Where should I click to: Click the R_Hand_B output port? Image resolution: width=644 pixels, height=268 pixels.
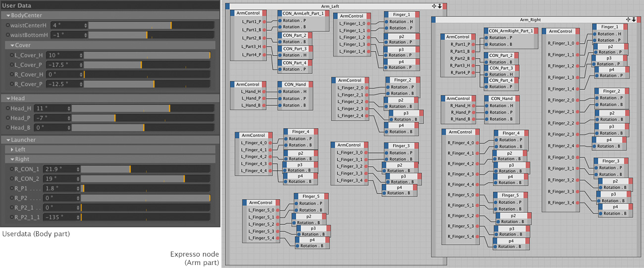[x=473, y=119]
